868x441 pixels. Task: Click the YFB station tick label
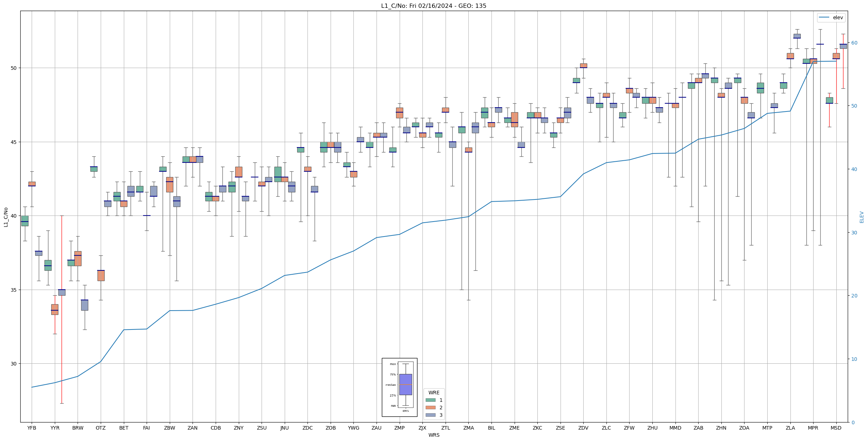[x=32, y=428]
